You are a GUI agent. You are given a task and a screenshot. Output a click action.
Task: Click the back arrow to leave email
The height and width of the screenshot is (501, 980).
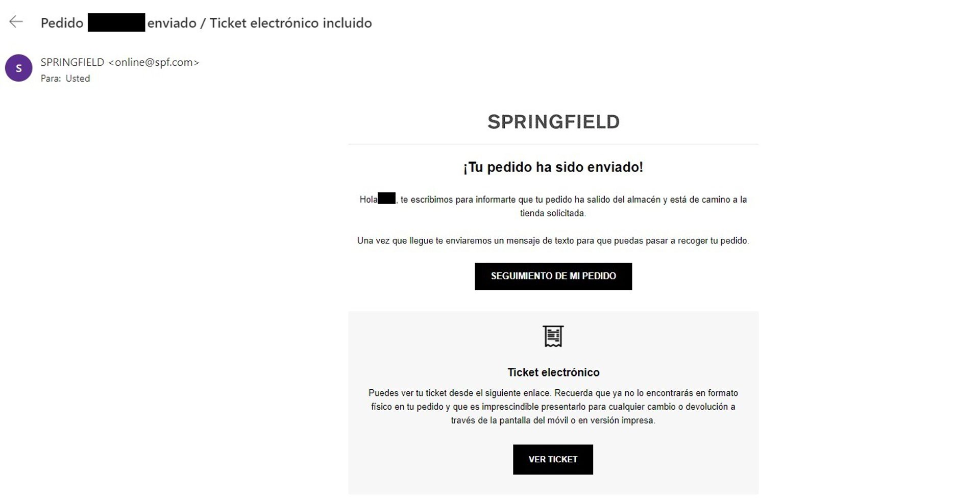point(16,22)
